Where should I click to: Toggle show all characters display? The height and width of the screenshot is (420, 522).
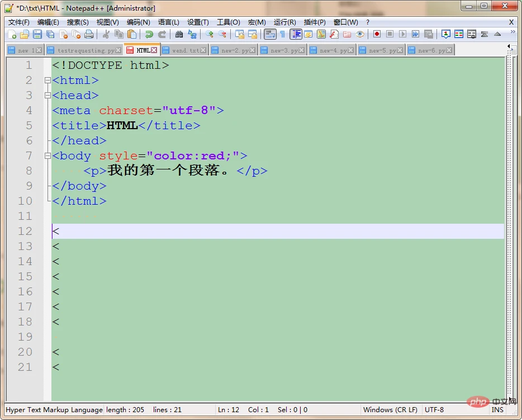[283, 34]
